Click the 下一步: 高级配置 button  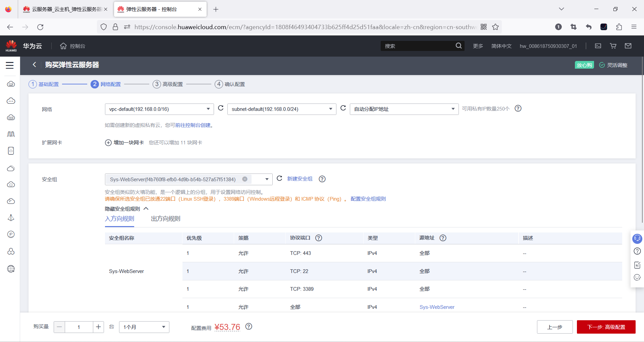606,327
